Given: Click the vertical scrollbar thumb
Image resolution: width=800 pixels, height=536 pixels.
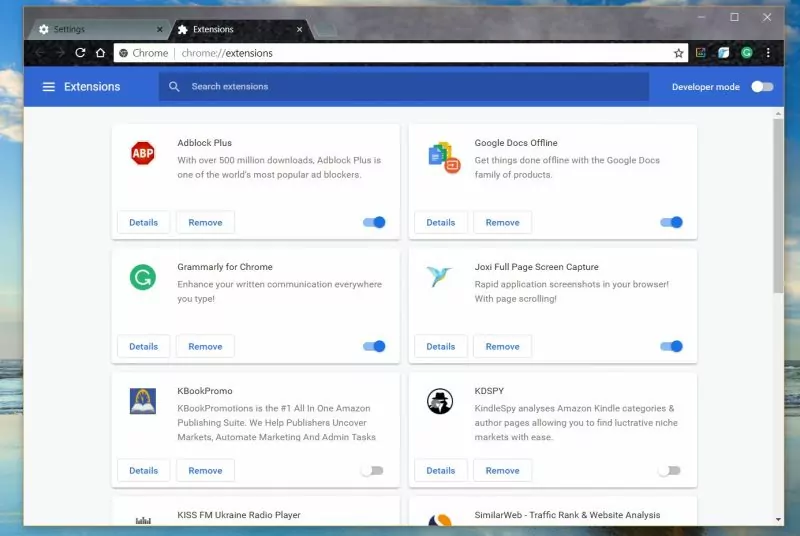Looking at the screenshot, I should (x=778, y=206).
